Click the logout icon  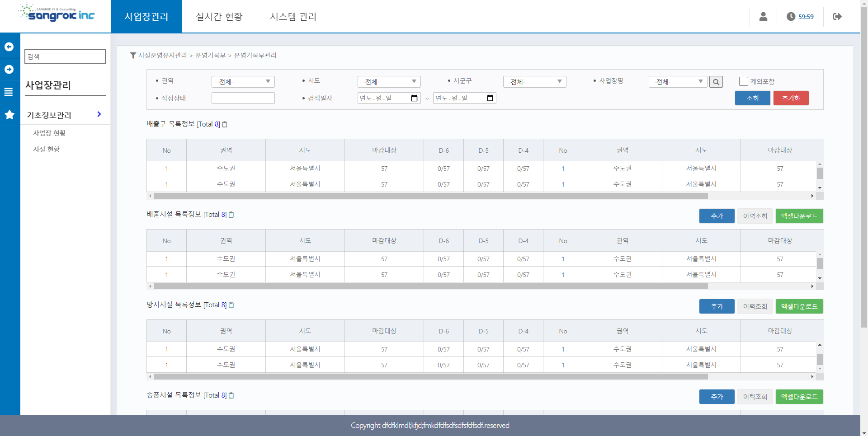point(837,17)
